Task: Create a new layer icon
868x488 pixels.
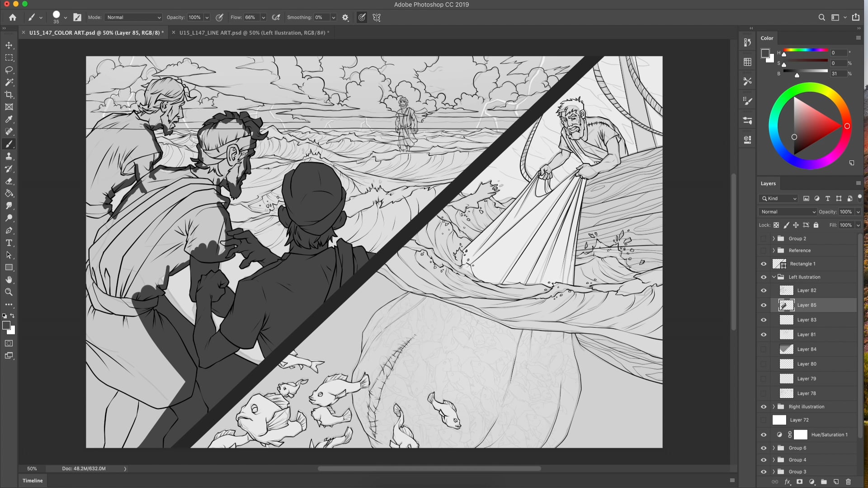Action: click(x=836, y=482)
